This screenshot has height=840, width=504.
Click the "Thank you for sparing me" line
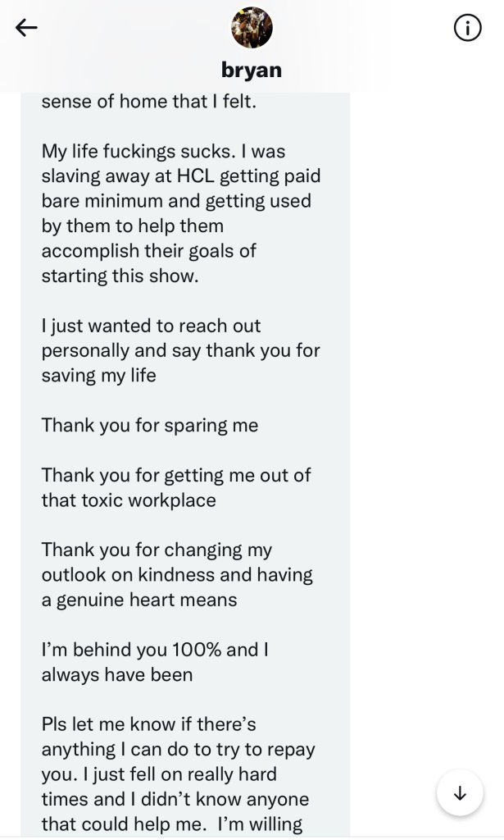pyautogui.click(x=150, y=425)
